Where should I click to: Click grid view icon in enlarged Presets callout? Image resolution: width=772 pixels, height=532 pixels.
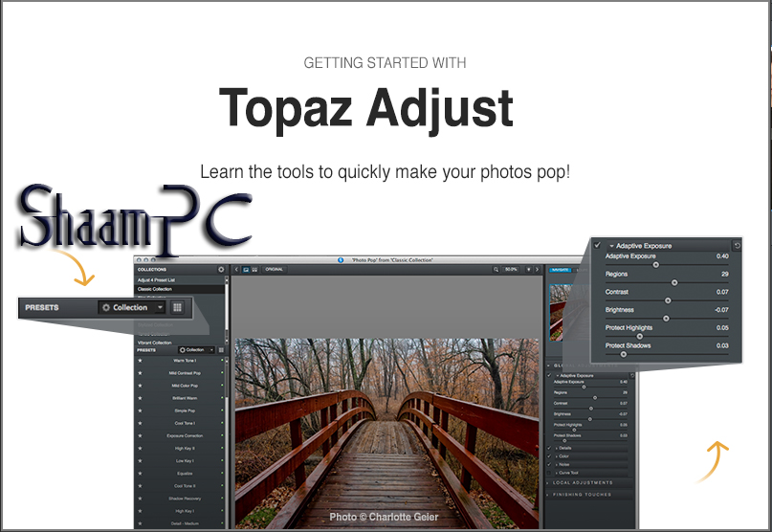(177, 307)
